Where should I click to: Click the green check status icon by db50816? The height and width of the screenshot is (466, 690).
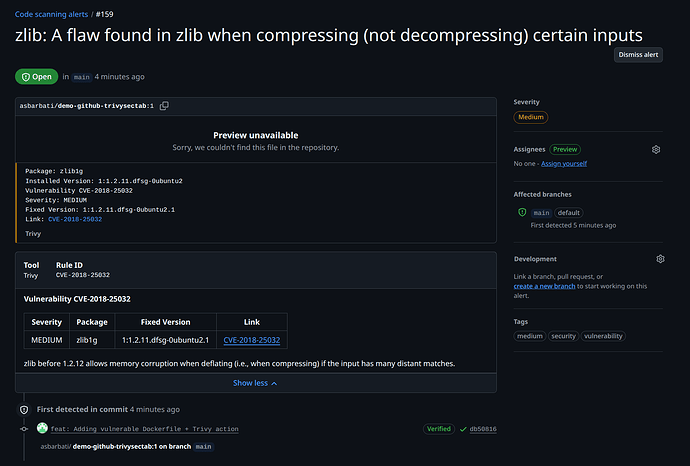463,429
